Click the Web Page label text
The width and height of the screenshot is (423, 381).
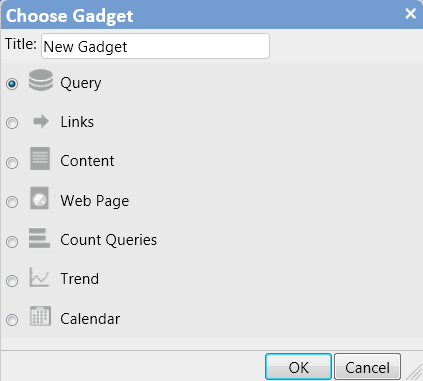(95, 201)
